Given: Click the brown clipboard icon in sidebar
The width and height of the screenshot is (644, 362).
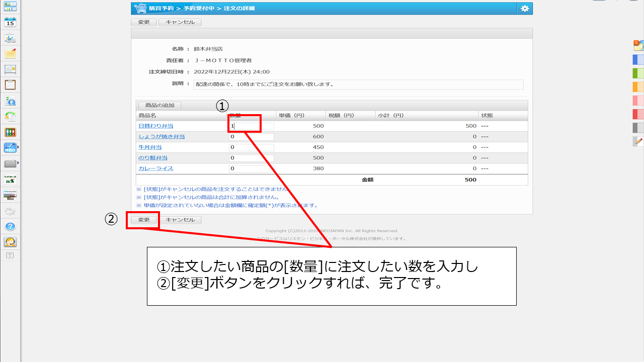Looking at the screenshot, I should 10,84.
